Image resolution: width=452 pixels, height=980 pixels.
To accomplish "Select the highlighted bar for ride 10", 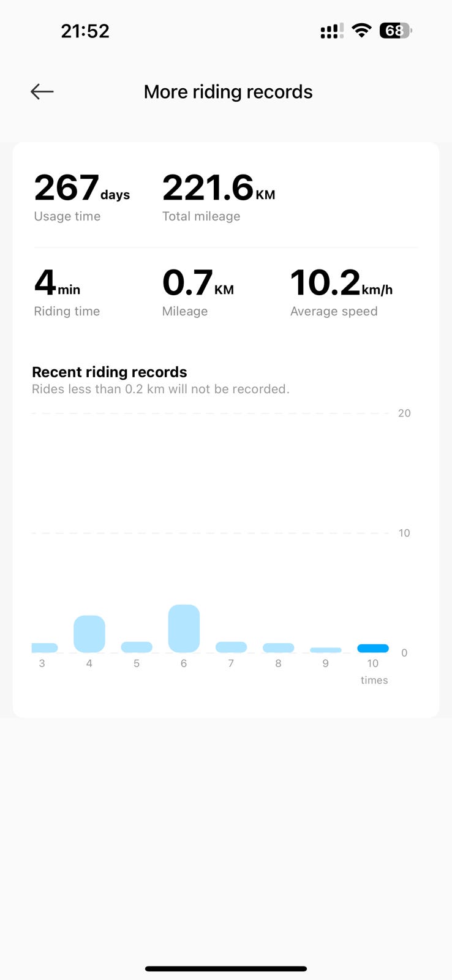I will pos(373,648).
